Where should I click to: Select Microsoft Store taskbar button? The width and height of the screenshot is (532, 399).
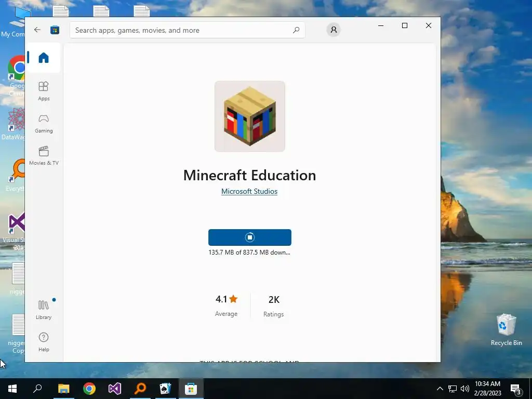click(x=191, y=389)
